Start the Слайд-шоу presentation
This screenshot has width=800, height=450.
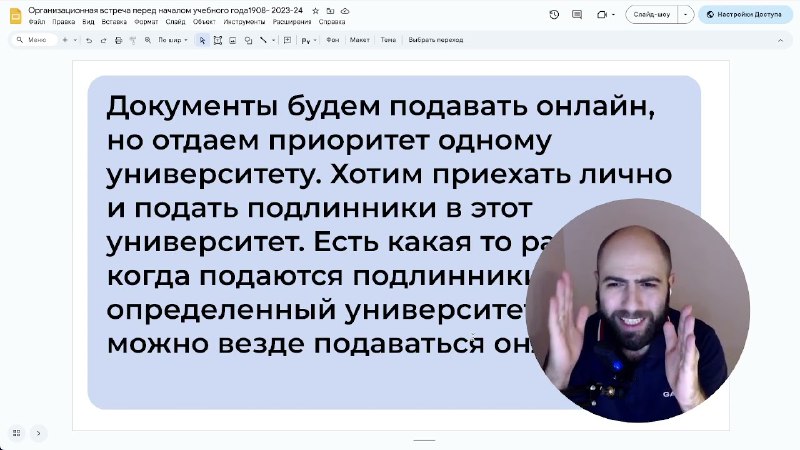pyautogui.click(x=652, y=15)
